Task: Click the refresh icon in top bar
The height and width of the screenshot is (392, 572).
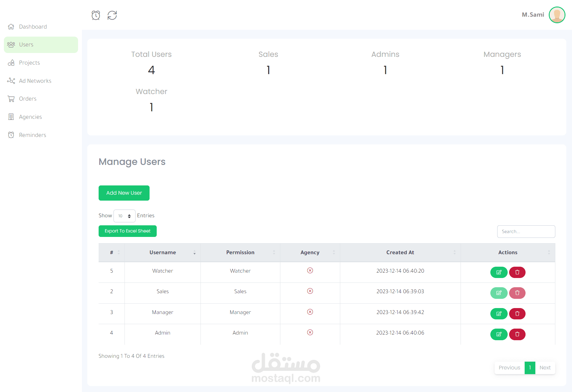Action: [112, 15]
